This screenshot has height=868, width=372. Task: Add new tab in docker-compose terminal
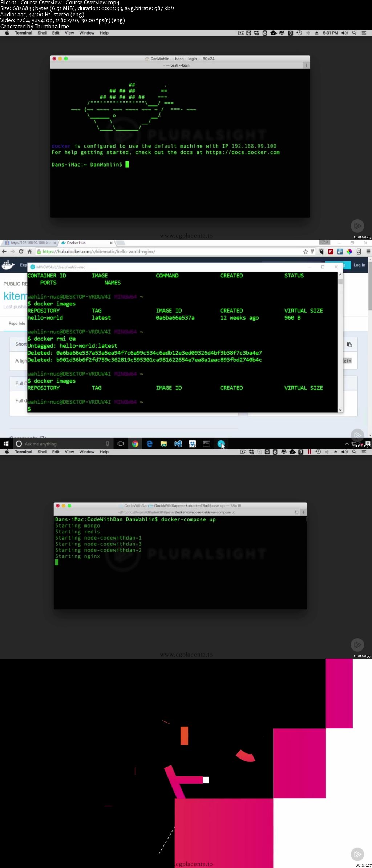point(303,512)
